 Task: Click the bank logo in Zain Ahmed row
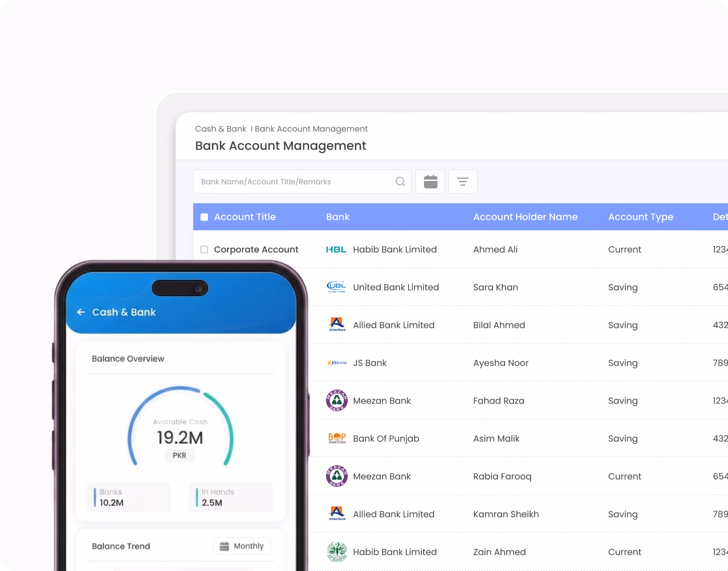click(x=337, y=552)
